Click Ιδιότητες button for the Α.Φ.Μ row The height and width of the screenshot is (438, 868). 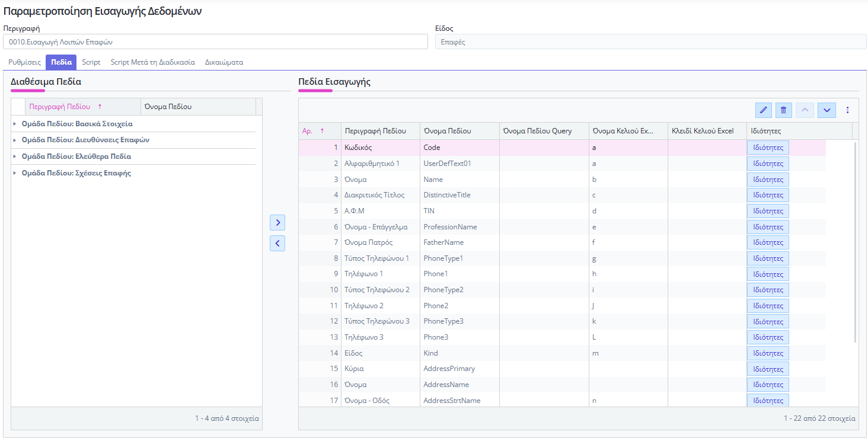point(767,211)
